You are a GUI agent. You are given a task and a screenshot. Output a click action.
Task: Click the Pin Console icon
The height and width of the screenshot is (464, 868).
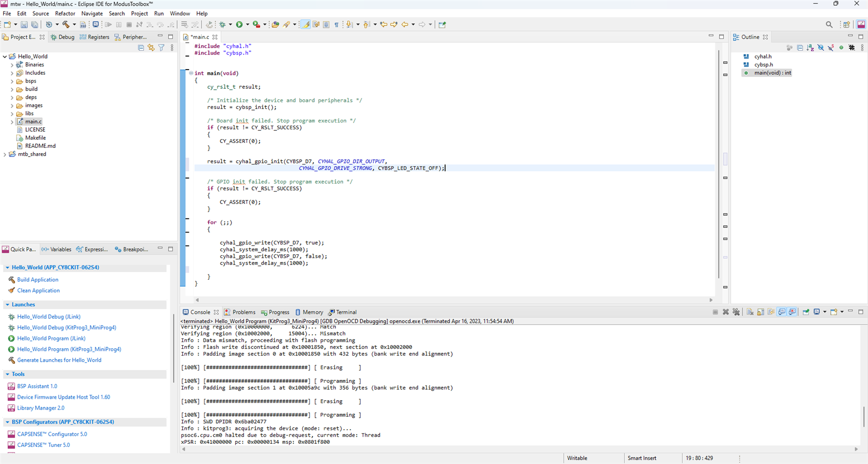806,312
